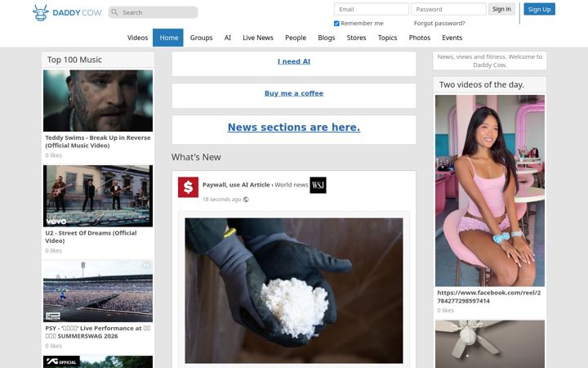
Task: Toggle the Remember me checkbox
Action: [336, 23]
